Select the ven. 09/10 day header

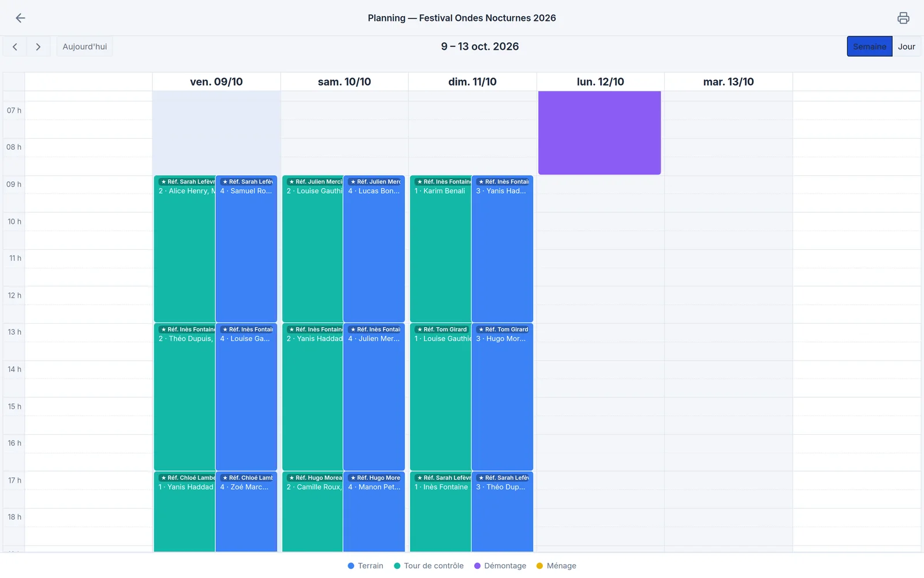(217, 82)
